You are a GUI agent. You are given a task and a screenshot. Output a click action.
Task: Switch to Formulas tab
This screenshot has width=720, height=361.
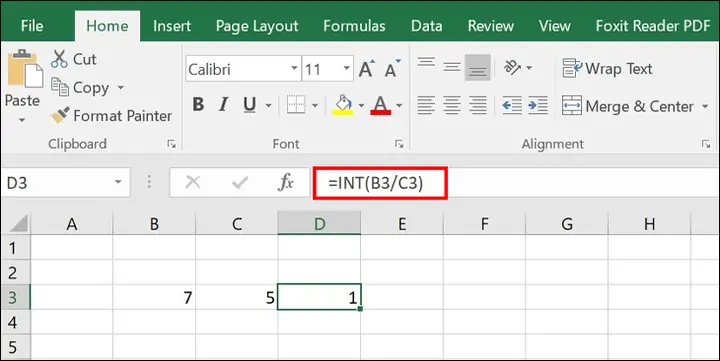[354, 26]
